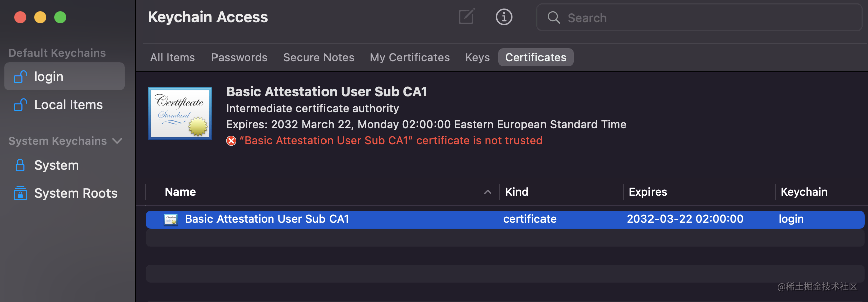Image resolution: width=868 pixels, height=302 pixels.
Task: Click the lock icon beside the login keychain
Action: 19,76
